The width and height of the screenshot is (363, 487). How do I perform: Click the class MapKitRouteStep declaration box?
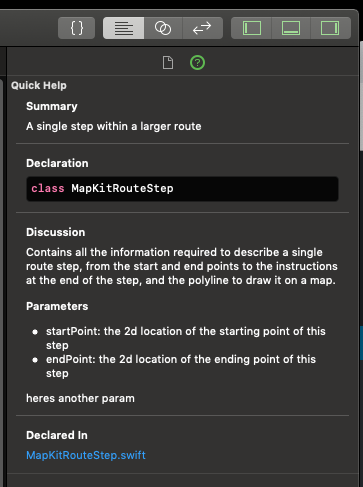(x=182, y=189)
